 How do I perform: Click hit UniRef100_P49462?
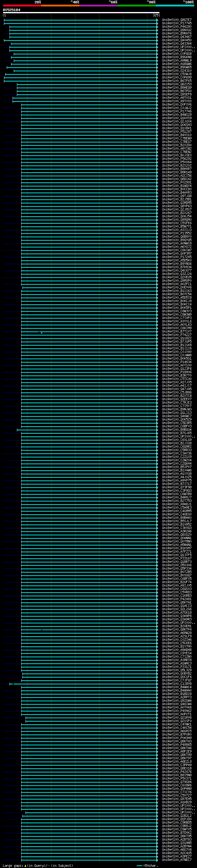click(177, 711)
